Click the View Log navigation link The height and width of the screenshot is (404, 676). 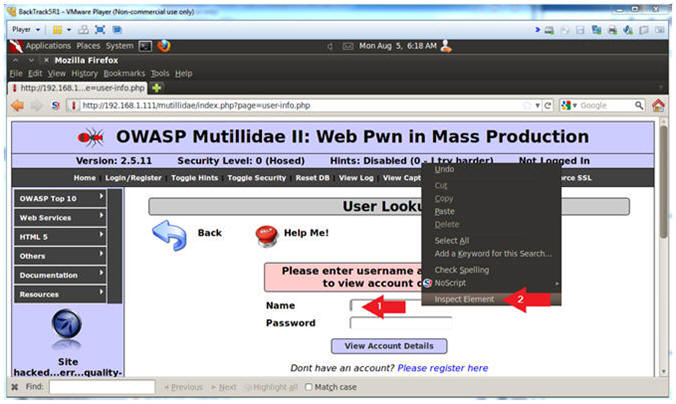(x=356, y=178)
